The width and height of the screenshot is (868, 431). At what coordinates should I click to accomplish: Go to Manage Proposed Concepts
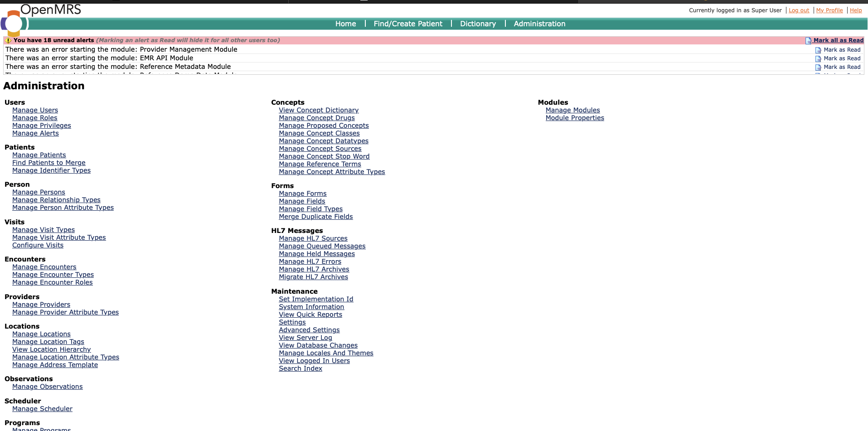tap(324, 126)
